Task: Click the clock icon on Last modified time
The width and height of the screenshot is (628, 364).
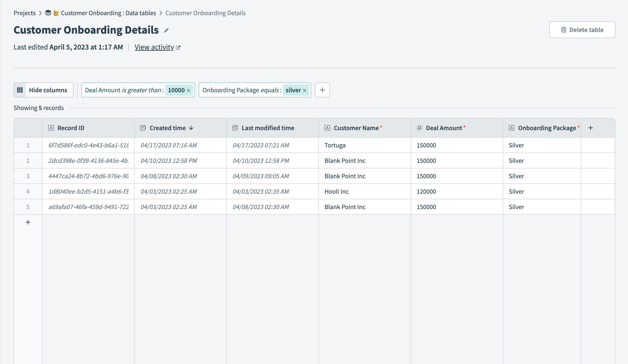Action: (235, 128)
